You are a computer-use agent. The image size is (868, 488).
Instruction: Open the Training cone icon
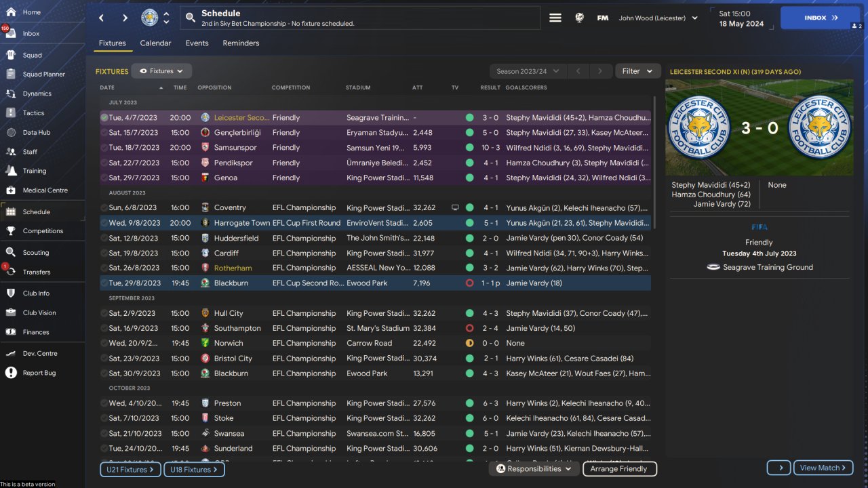pos(11,171)
